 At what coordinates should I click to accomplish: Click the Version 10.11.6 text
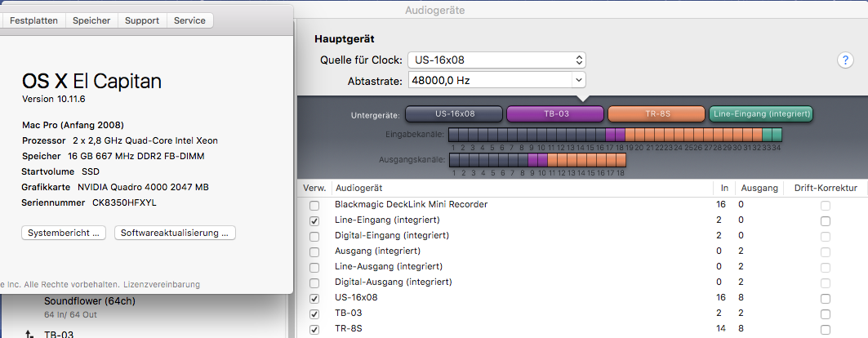click(53, 99)
